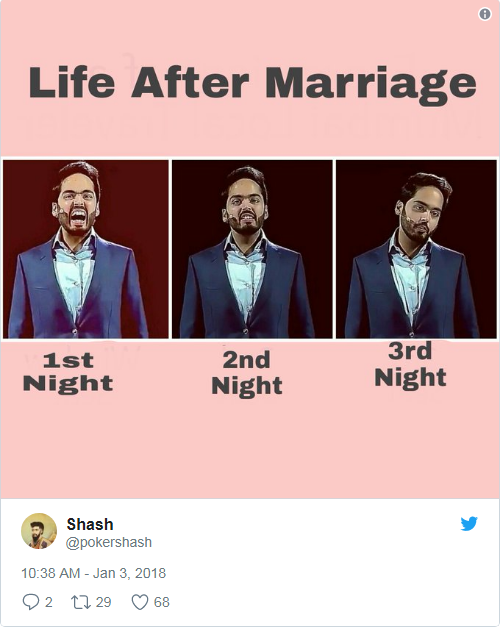Screen dimensions: 502x627
Task: Click the like count 68
Action: pos(162,602)
